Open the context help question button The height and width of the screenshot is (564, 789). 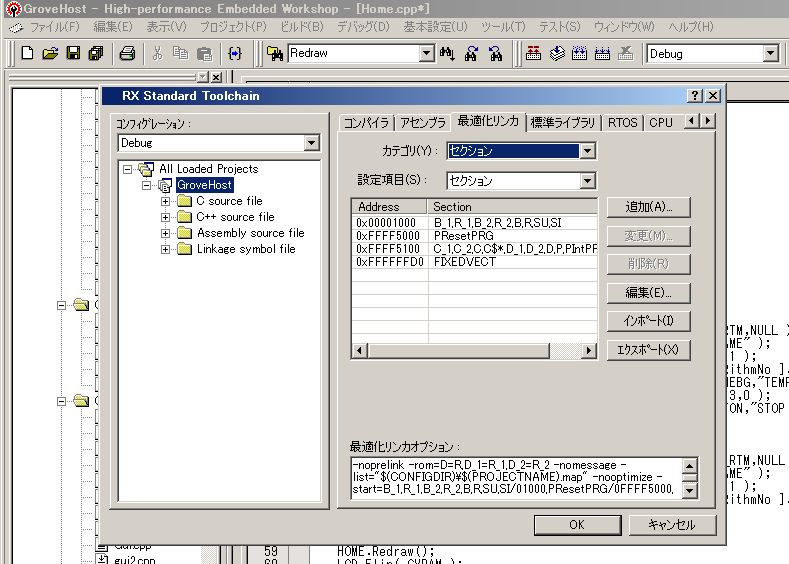(x=694, y=96)
